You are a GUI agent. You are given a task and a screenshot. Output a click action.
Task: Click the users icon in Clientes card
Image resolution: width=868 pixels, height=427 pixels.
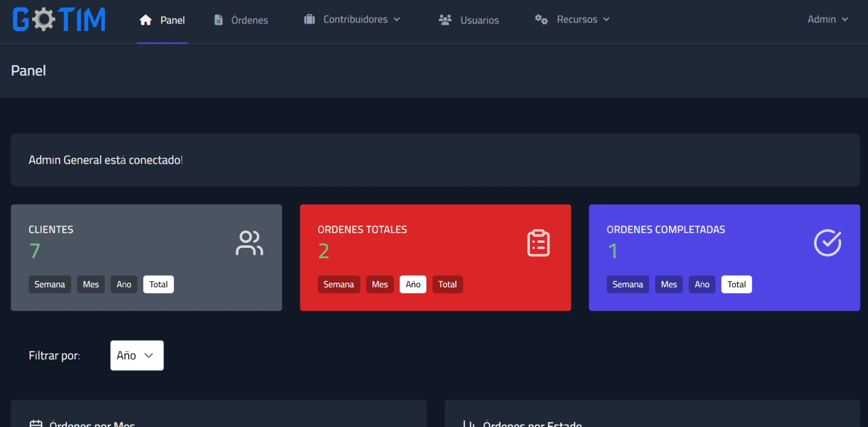point(249,243)
